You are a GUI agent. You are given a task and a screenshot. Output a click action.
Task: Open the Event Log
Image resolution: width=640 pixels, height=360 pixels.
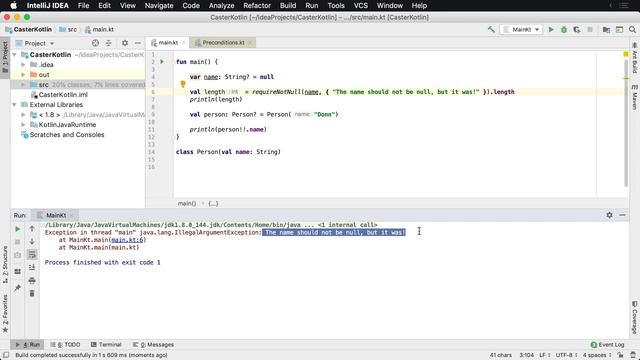pyautogui.click(x=607, y=344)
